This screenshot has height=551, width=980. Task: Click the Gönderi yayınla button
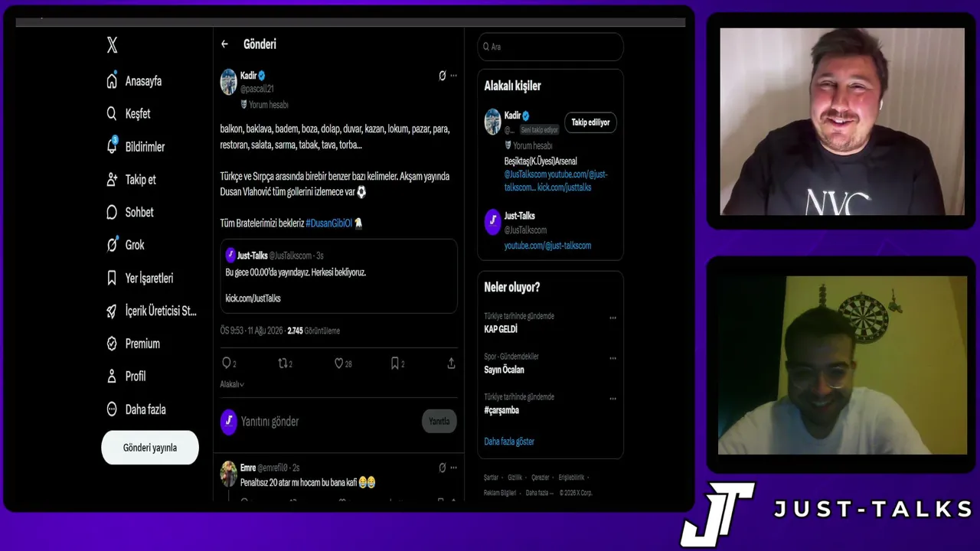pyautogui.click(x=150, y=448)
